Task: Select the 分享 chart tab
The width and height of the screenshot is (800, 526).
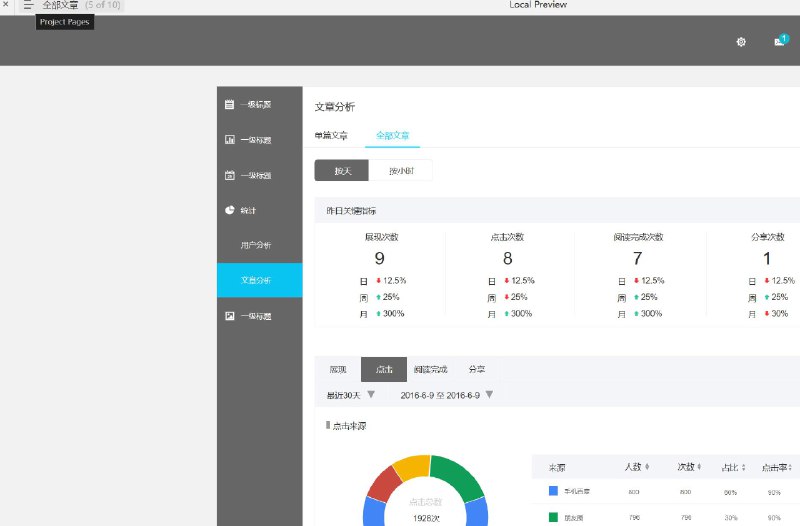Action: (x=477, y=369)
